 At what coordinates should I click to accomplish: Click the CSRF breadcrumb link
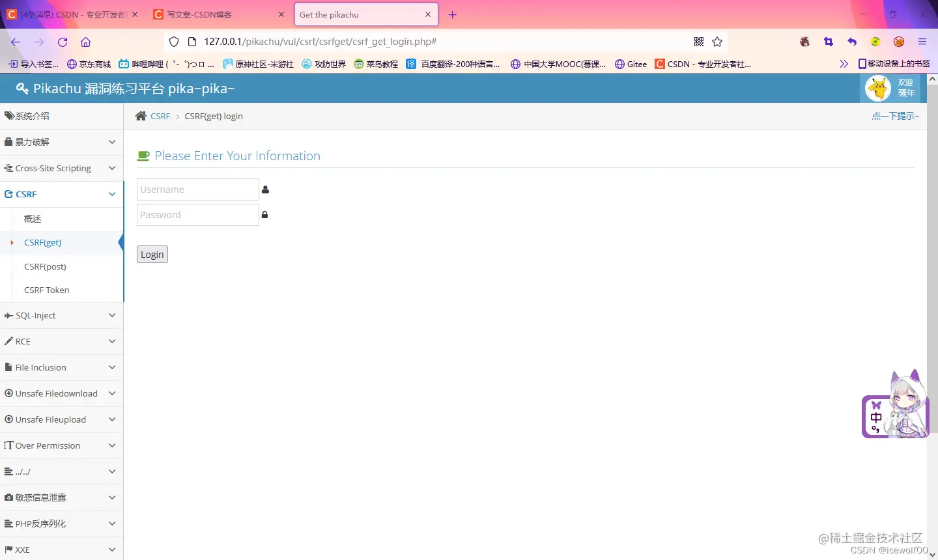pyautogui.click(x=160, y=116)
